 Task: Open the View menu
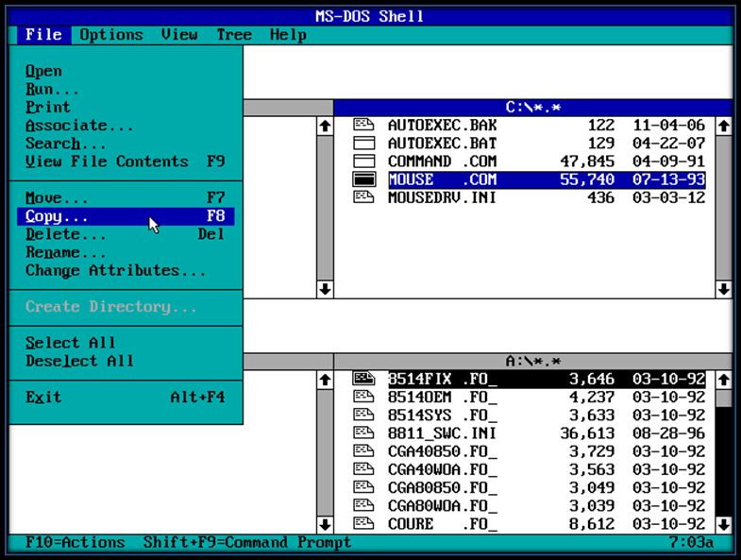pyautogui.click(x=179, y=35)
